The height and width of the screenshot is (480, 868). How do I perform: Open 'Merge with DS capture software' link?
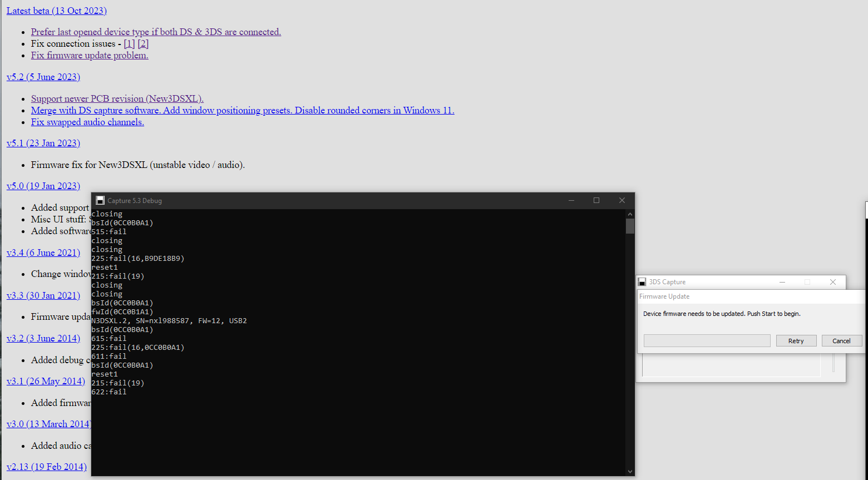[243, 110]
